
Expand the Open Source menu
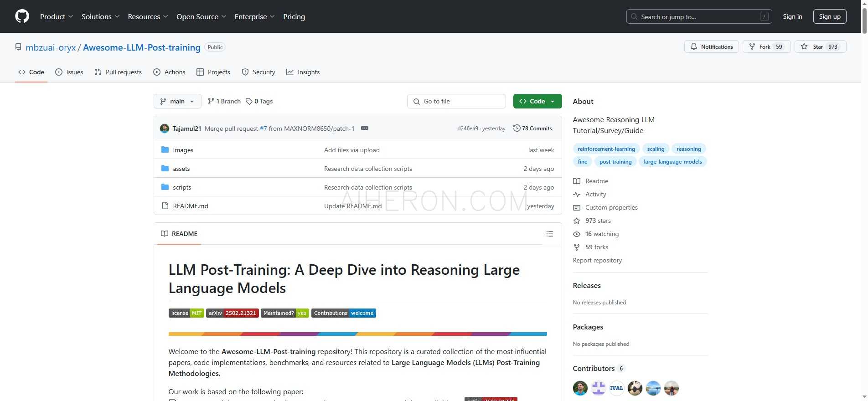click(x=201, y=16)
